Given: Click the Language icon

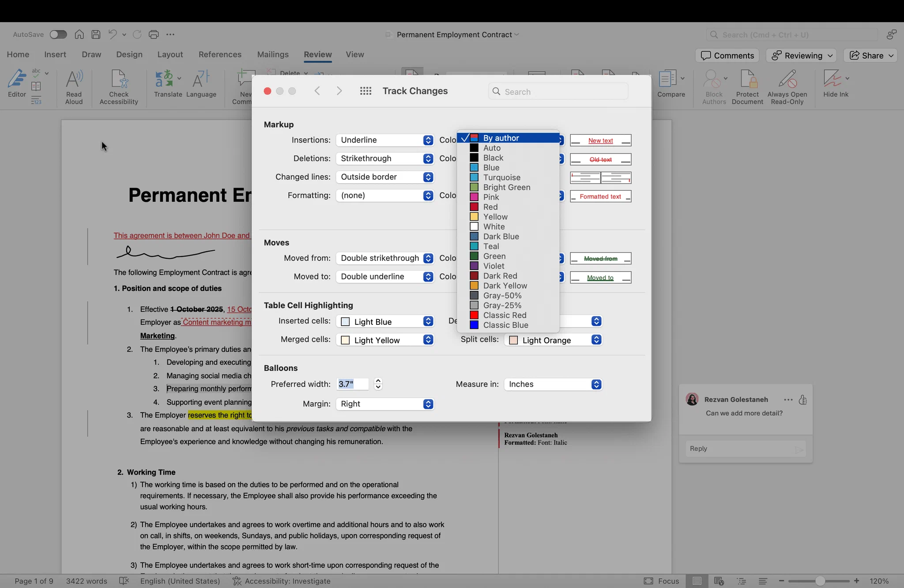Looking at the screenshot, I should click(x=201, y=83).
